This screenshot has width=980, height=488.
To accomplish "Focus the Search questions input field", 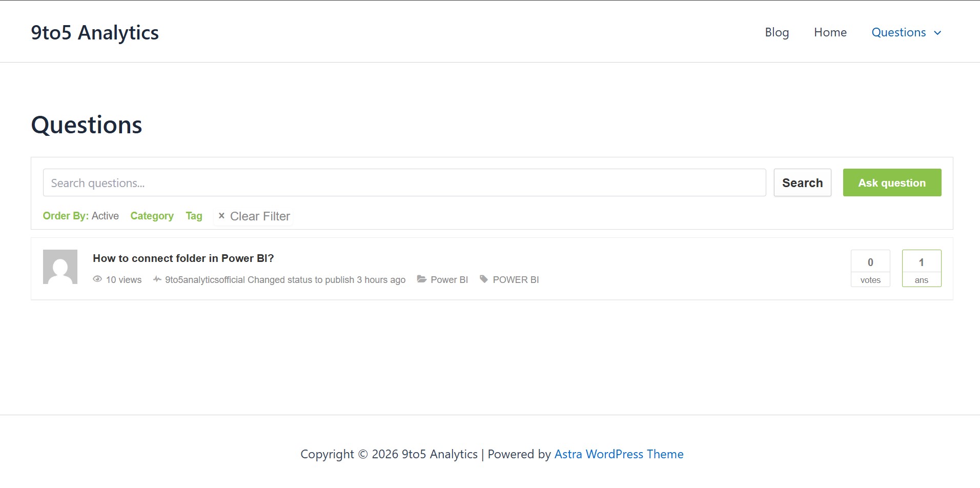I will point(404,182).
